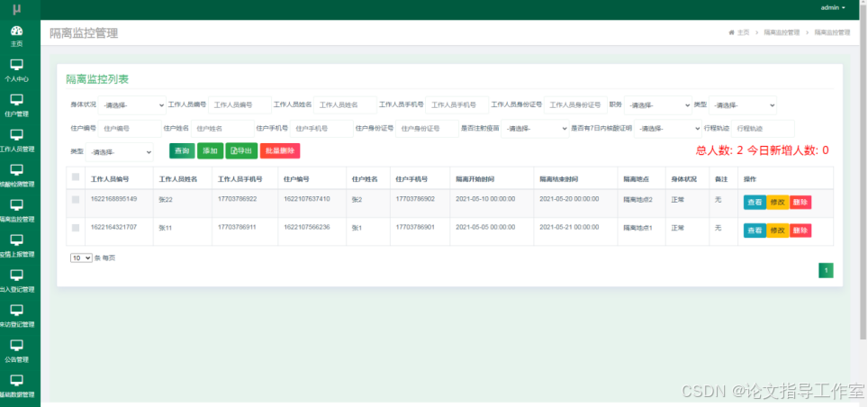Open the admin user menu
This screenshot has height=407, width=868.
tap(833, 8)
